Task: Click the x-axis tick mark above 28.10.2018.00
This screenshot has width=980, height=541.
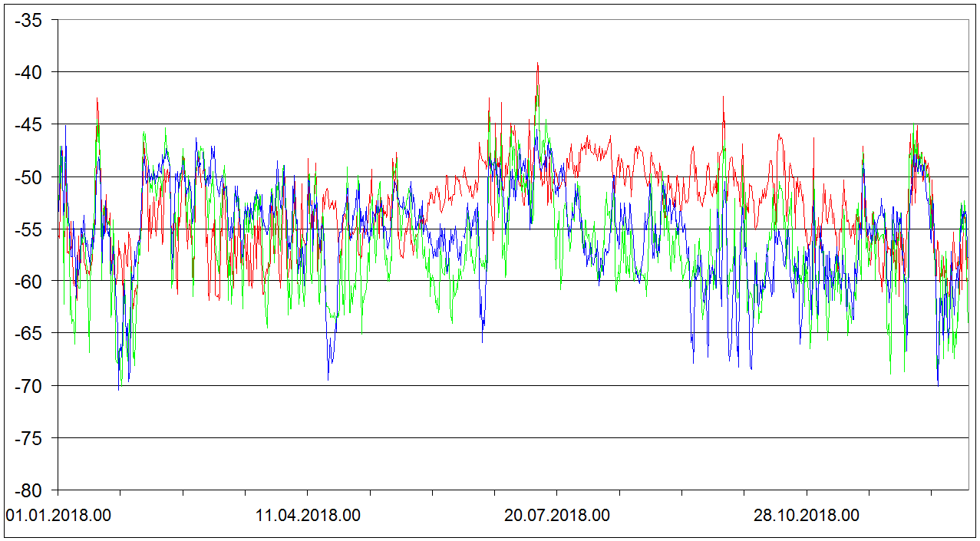Action: [807, 493]
